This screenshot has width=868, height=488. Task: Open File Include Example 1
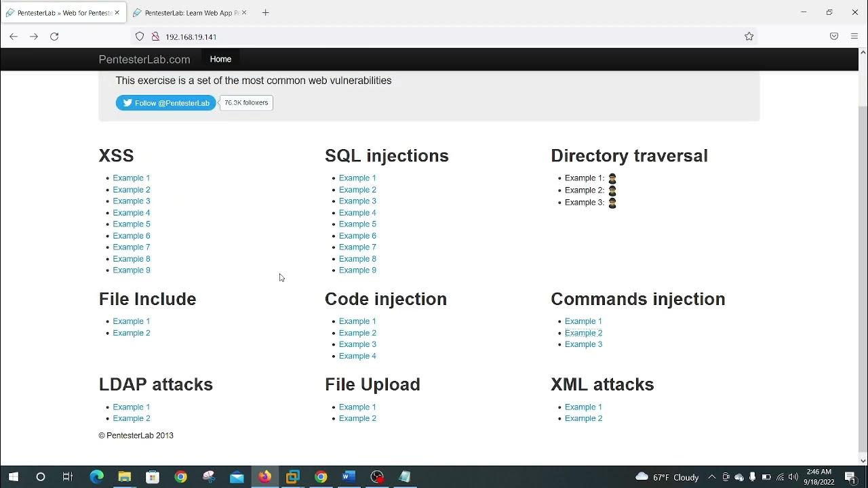132,321
